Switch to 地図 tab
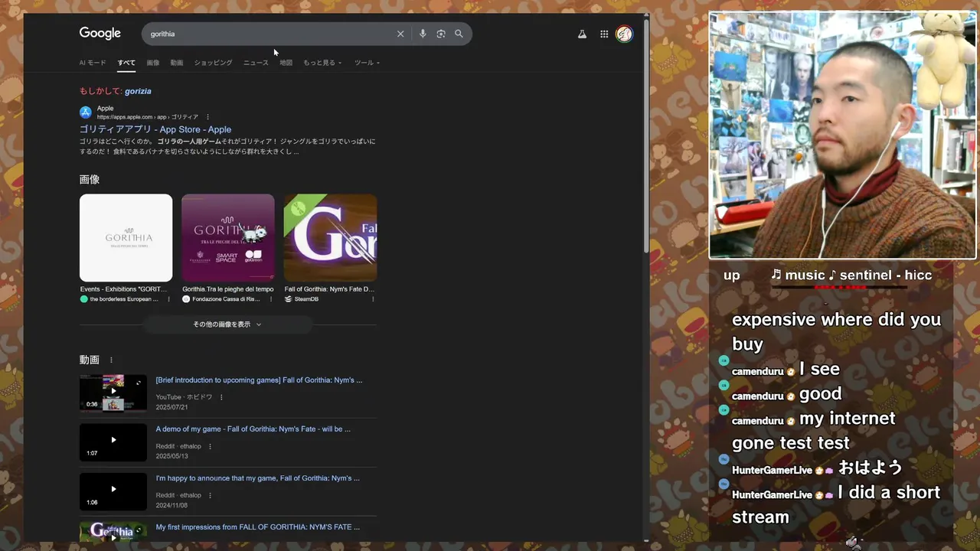The image size is (980, 551). (x=286, y=63)
